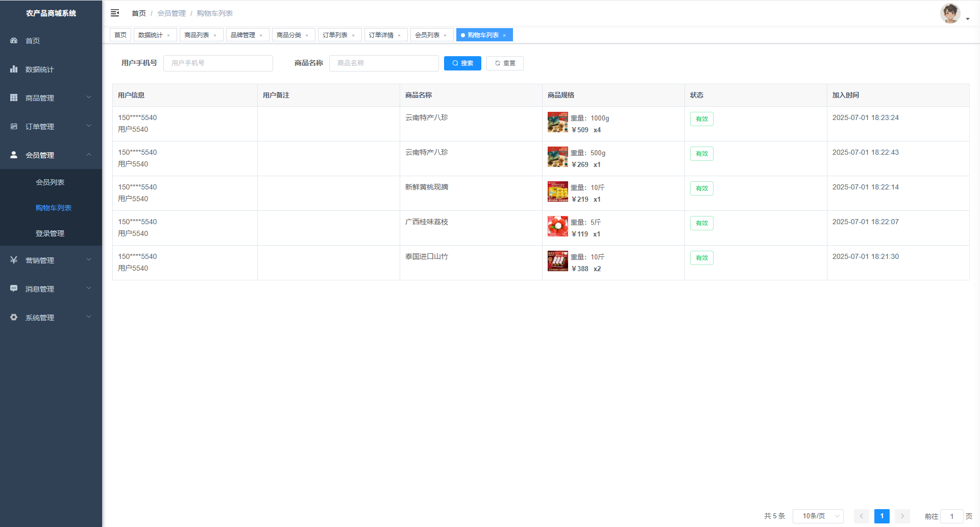Click the user avatar in the top right

(x=950, y=13)
